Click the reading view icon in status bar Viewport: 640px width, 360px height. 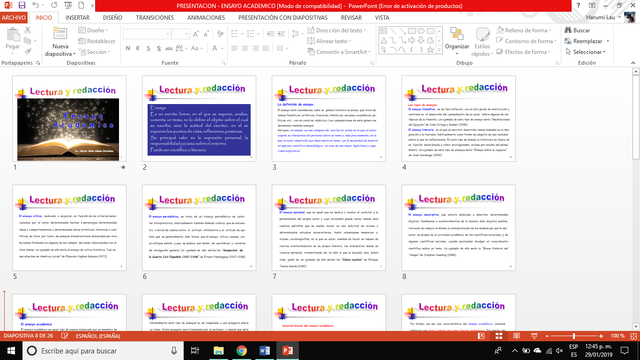[516, 336]
